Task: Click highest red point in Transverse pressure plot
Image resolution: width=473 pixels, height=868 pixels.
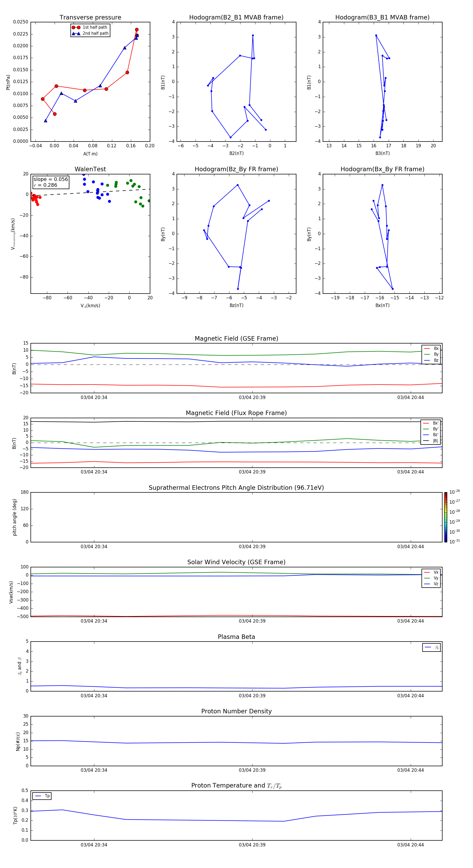Action: pos(137,30)
